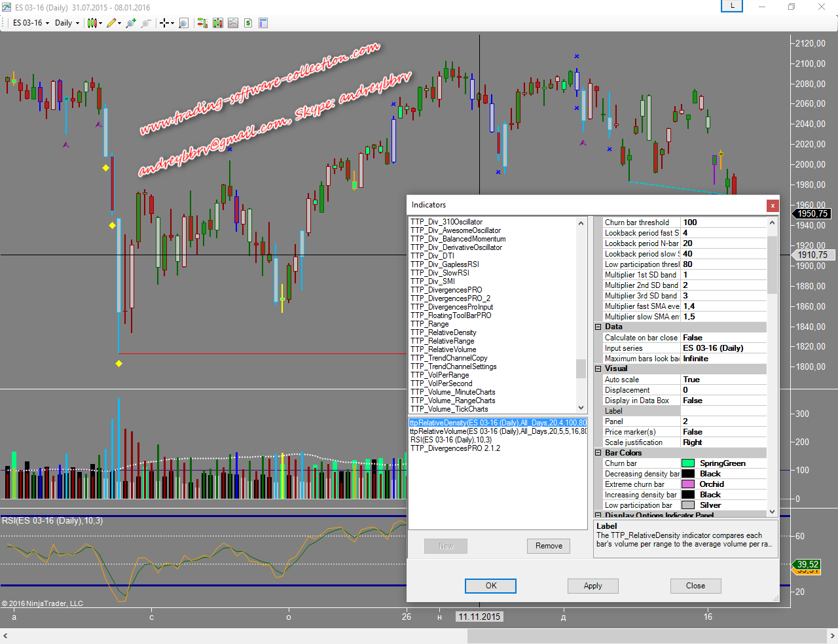The height and width of the screenshot is (644, 838).
Task: Click the SpringGreen Churn bar color swatch
Action: point(688,463)
